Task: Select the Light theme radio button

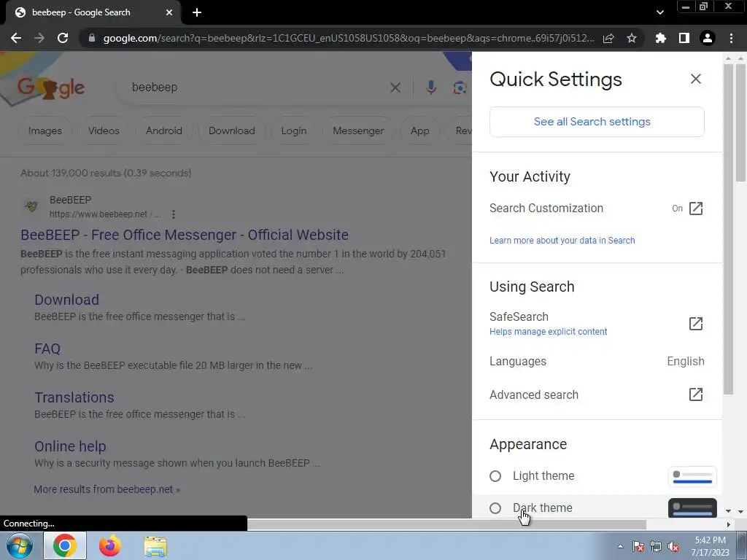Action: point(495,475)
